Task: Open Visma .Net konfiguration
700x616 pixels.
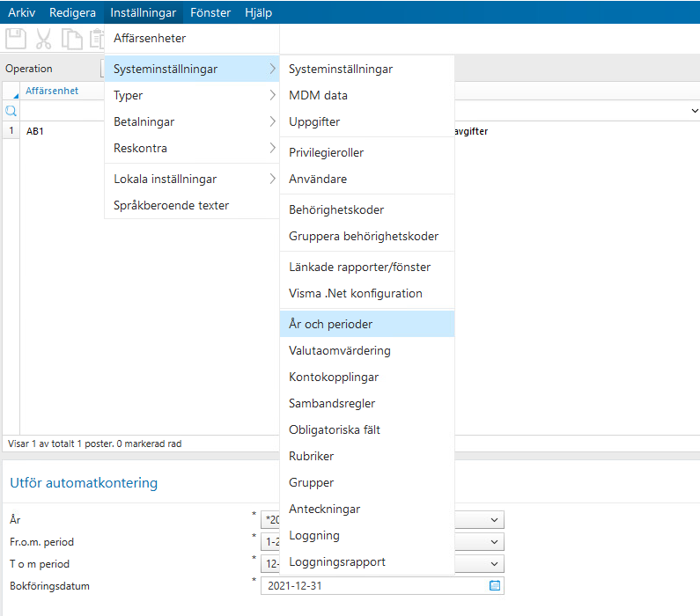Action: coord(367,293)
